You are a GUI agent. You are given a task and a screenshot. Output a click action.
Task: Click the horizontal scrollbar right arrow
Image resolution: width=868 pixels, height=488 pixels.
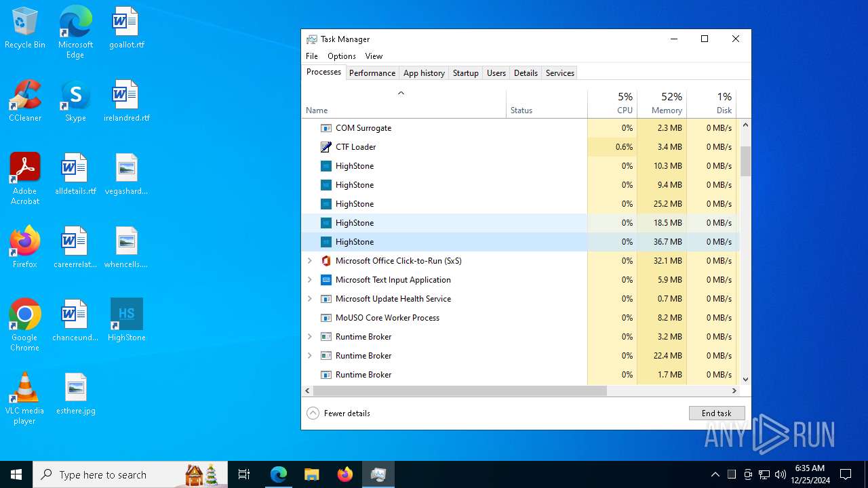(734, 391)
